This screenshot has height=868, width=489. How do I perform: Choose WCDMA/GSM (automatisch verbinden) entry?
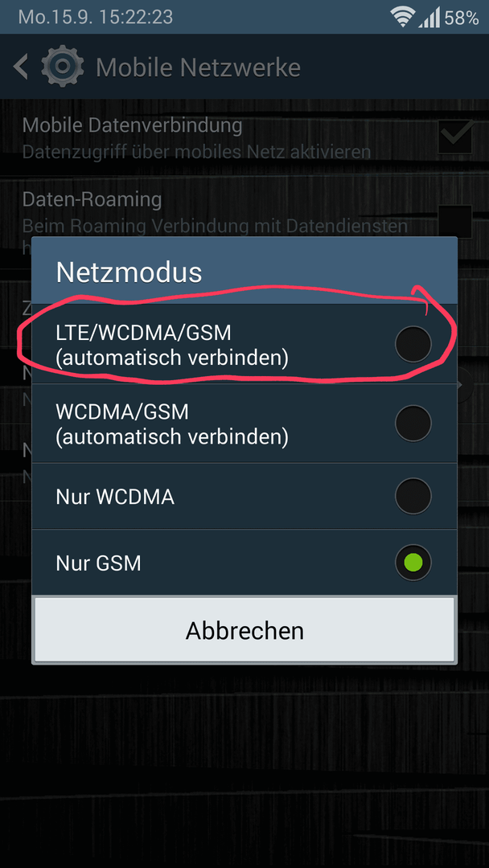(244, 424)
